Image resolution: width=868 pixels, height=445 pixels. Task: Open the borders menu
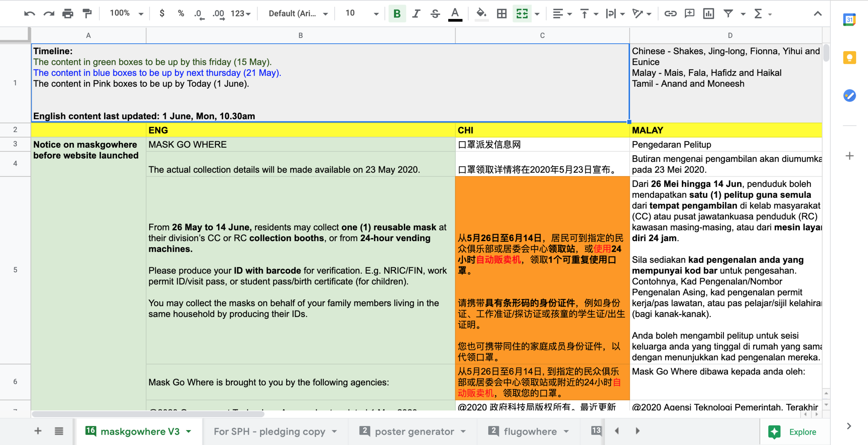click(x=502, y=14)
